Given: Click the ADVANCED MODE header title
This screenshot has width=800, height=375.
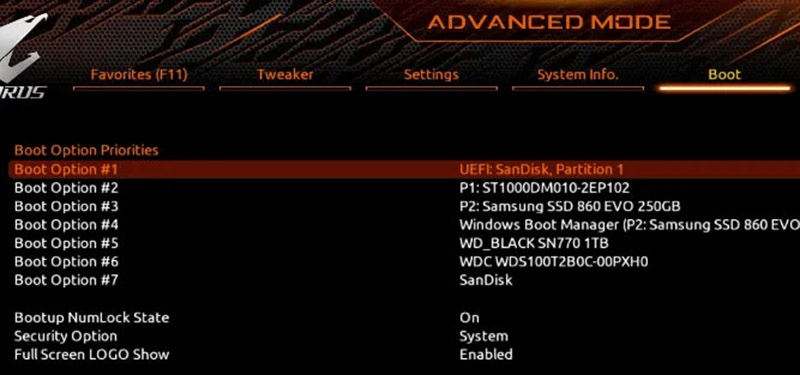Looking at the screenshot, I should click(549, 22).
